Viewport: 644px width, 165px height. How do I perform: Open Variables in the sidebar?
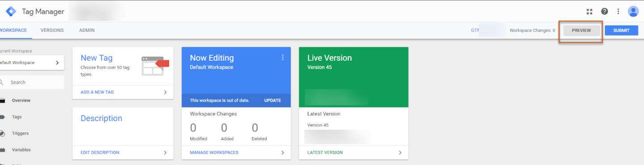click(x=21, y=150)
